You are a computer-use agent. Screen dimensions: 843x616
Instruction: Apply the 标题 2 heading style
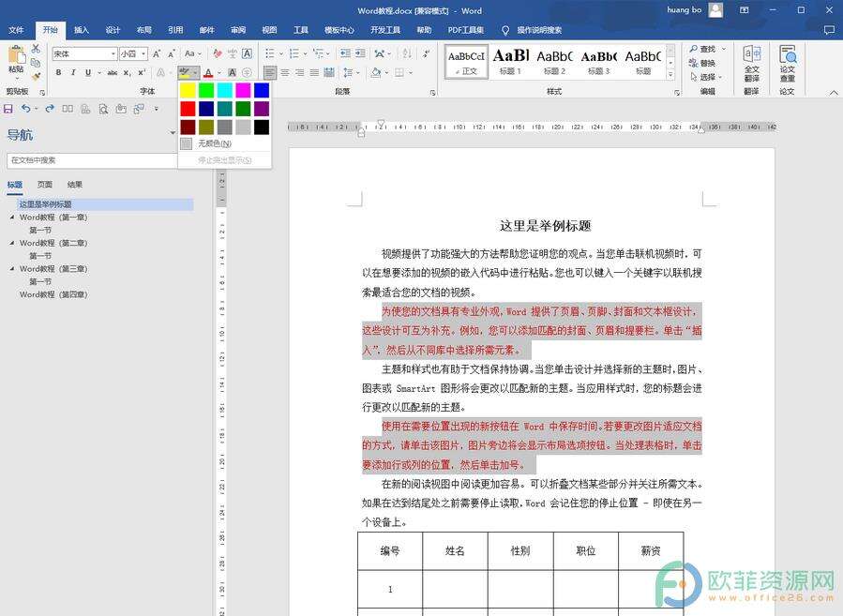point(555,62)
